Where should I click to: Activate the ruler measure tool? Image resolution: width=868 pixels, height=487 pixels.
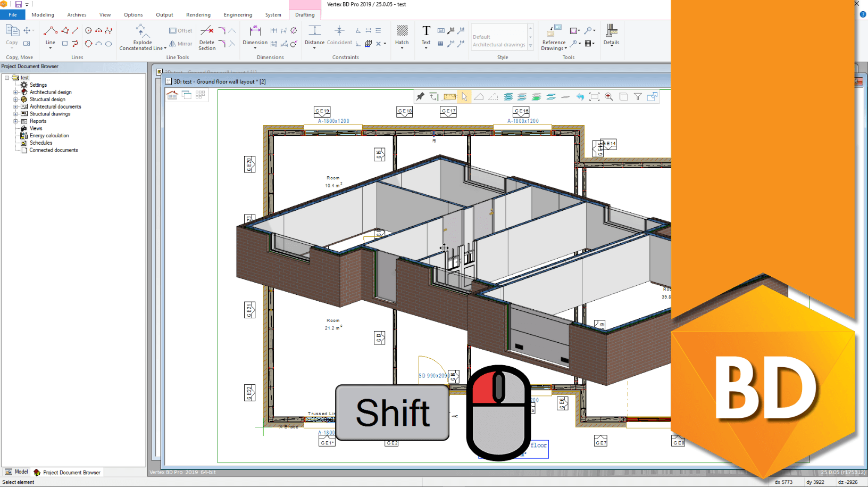point(449,96)
